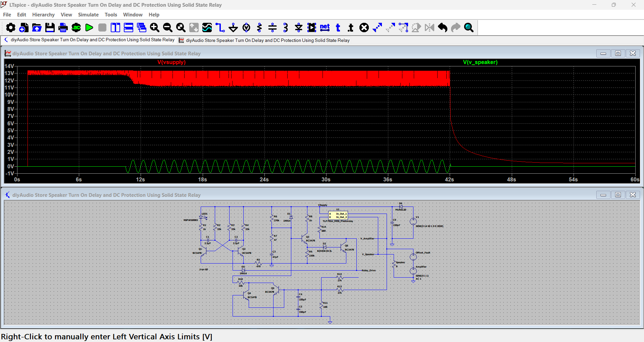The height and width of the screenshot is (342, 644).
Task: Pick visible traces icon
Action: tap(207, 27)
